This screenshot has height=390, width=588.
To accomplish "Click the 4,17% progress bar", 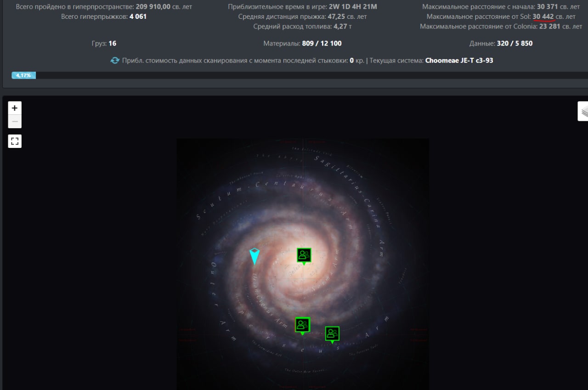I will 23,75.
